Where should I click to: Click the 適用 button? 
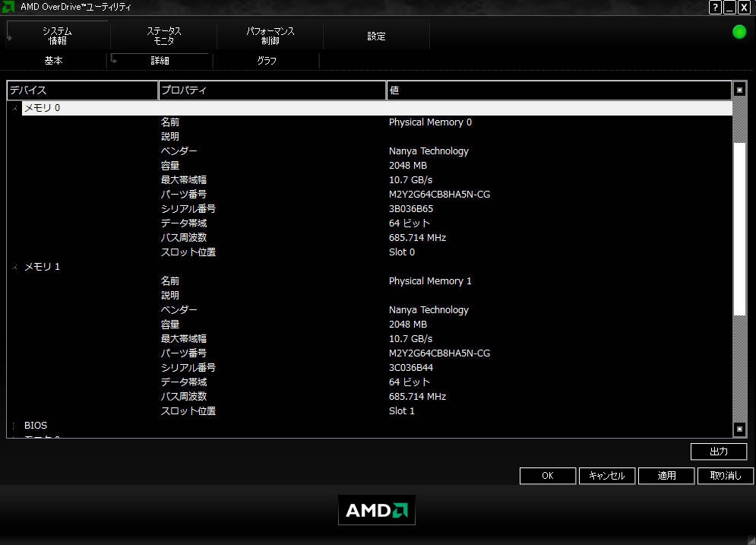point(666,476)
